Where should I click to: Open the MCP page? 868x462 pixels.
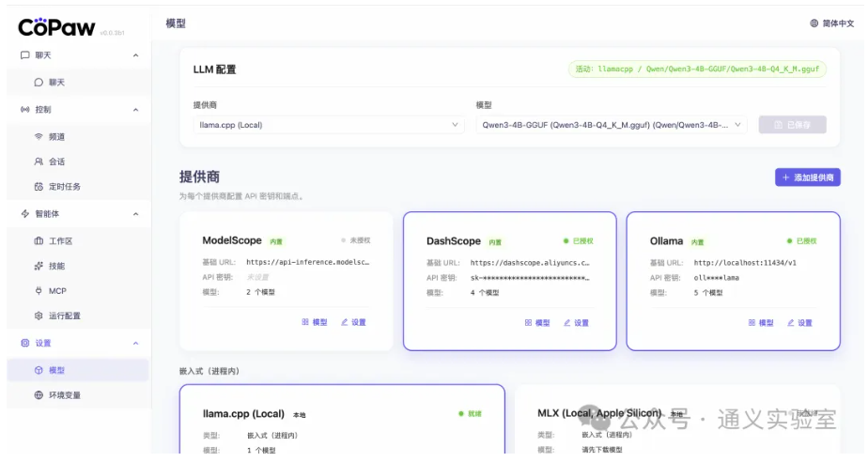[x=78, y=291]
